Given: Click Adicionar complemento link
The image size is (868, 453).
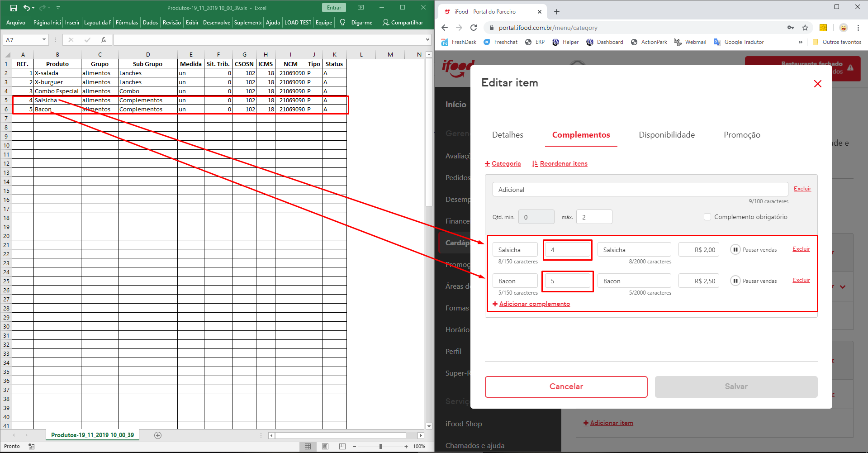Looking at the screenshot, I should pos(531,304).
